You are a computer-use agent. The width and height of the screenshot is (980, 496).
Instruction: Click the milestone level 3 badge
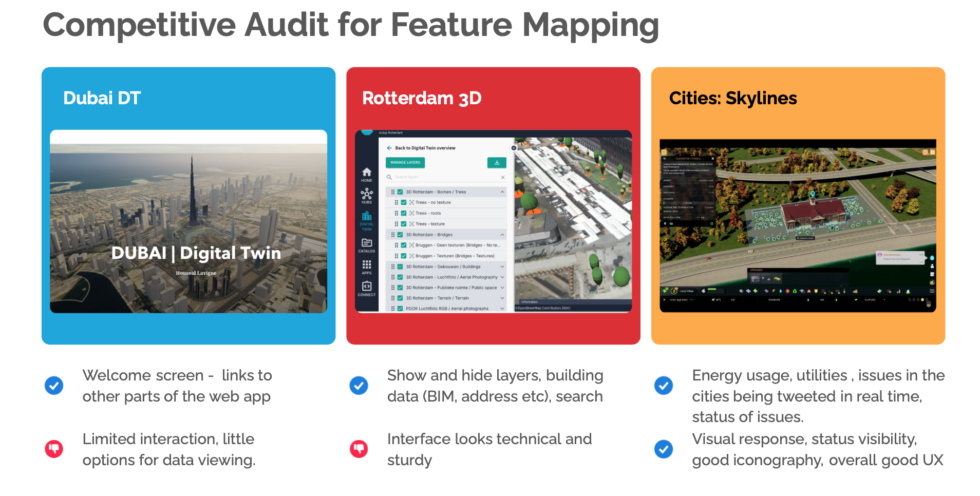tap(674, 291)
